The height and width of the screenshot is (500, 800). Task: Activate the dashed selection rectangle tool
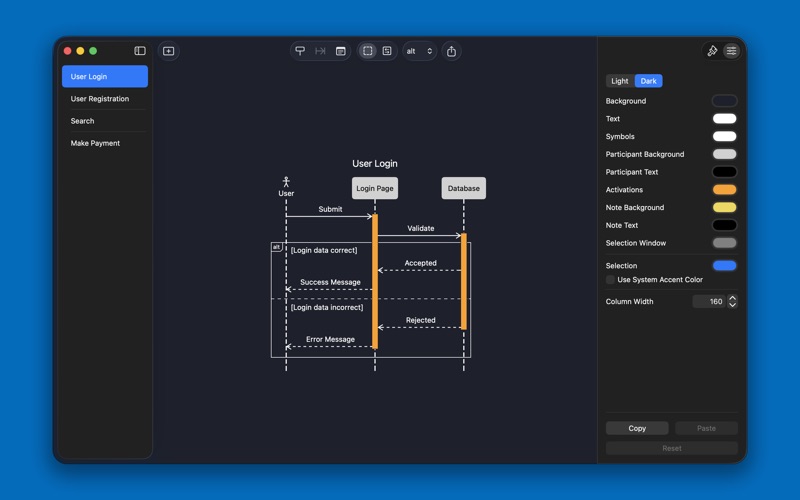(367, 51)
